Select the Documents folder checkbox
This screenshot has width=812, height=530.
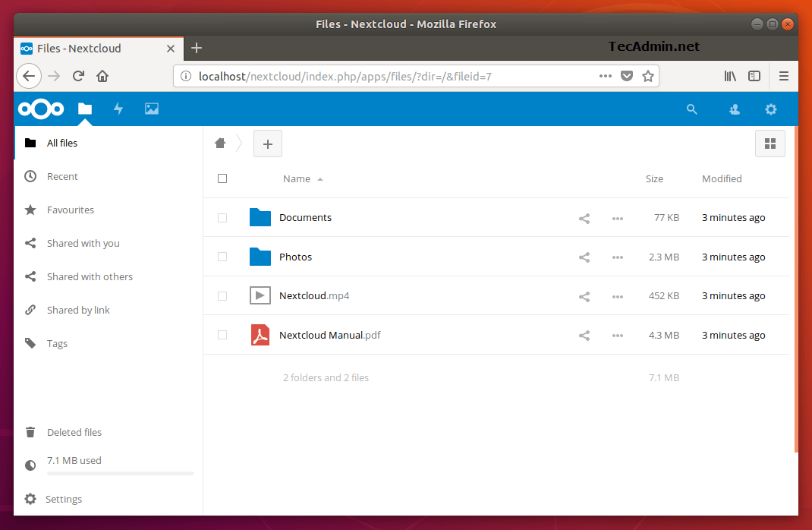[x=222, y=218]
